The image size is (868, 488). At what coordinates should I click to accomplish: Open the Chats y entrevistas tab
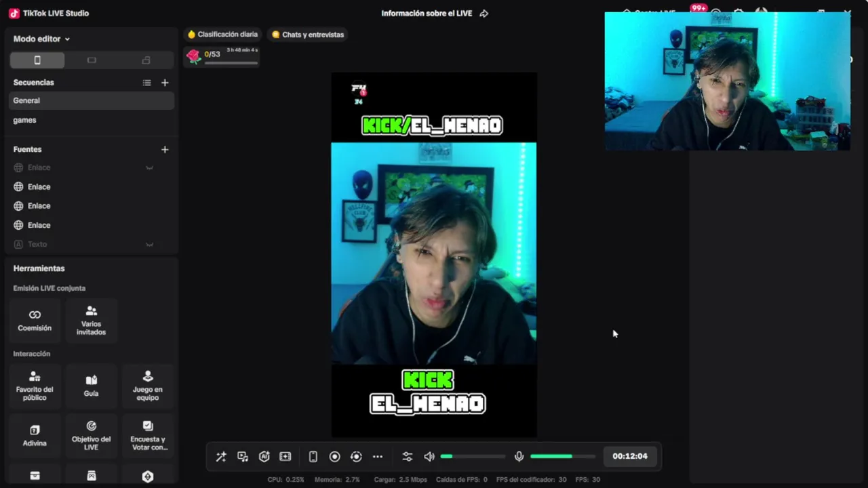(x=308, y=35)
